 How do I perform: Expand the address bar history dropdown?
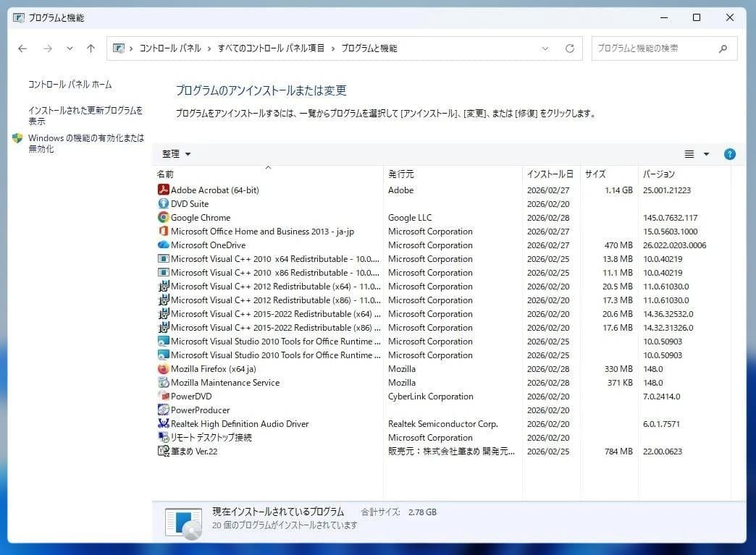(x=545, y=48)
